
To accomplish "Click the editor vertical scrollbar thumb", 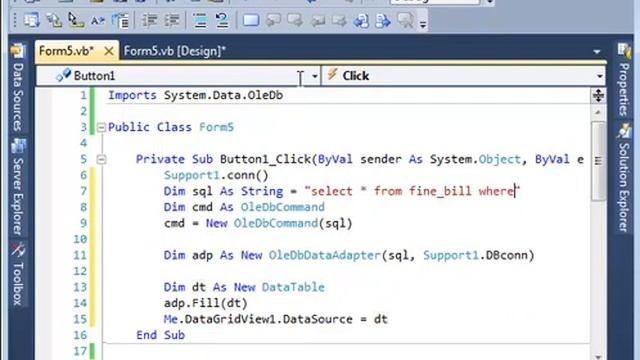I will 598,161.
